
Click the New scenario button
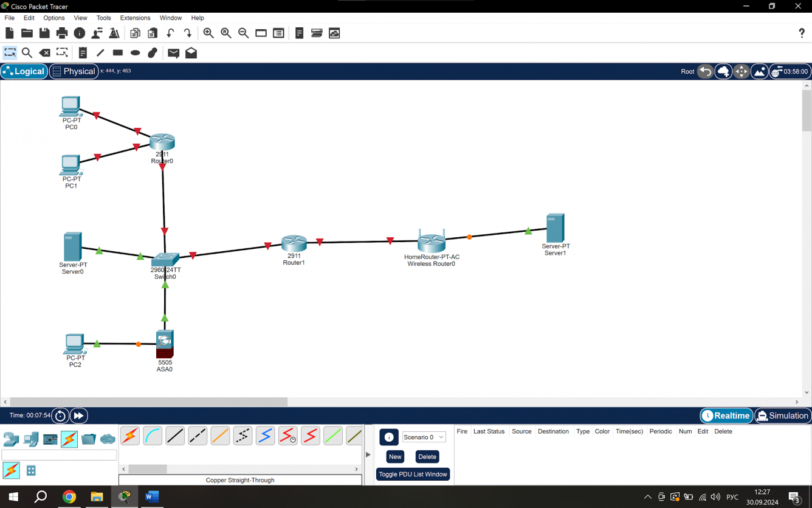395,456
